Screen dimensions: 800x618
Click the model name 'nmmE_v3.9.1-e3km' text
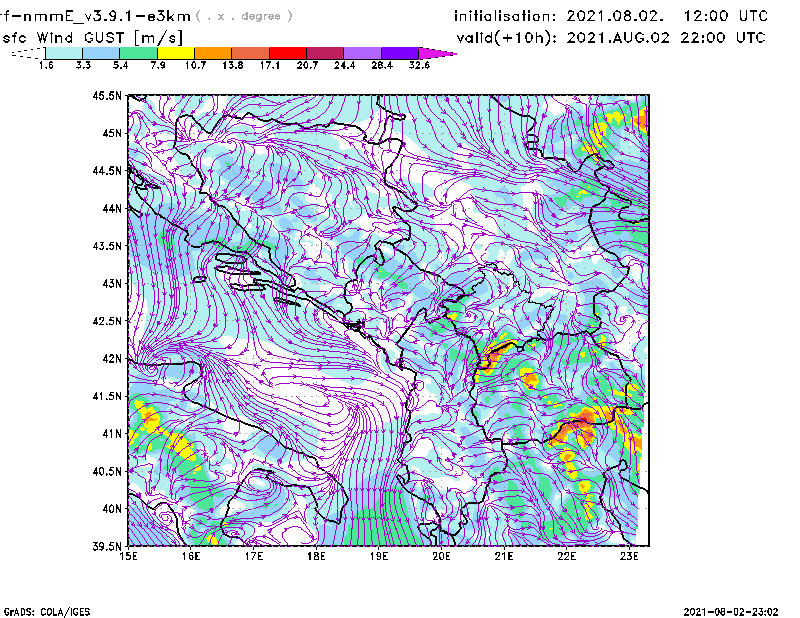[107, 16]
